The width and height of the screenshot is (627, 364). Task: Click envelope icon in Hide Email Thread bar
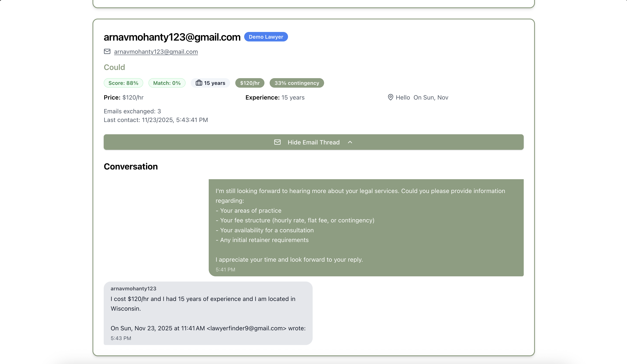(277, 142)
